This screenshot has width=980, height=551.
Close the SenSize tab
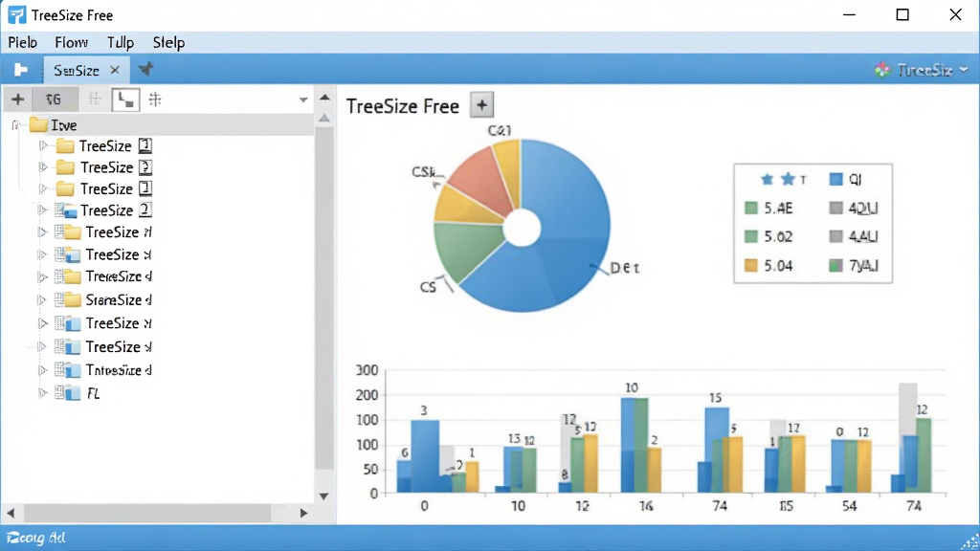pyautogui.click(x=115, y=70)
